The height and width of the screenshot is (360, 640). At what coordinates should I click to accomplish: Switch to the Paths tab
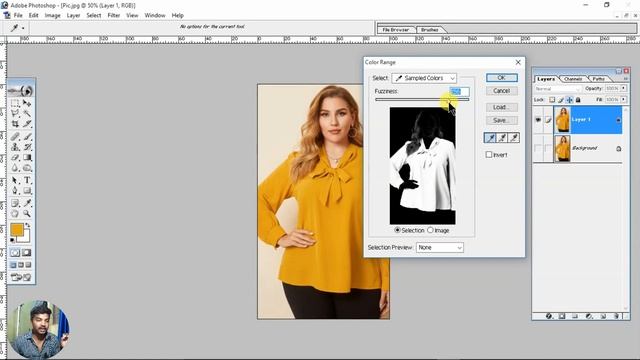[598, 79]
